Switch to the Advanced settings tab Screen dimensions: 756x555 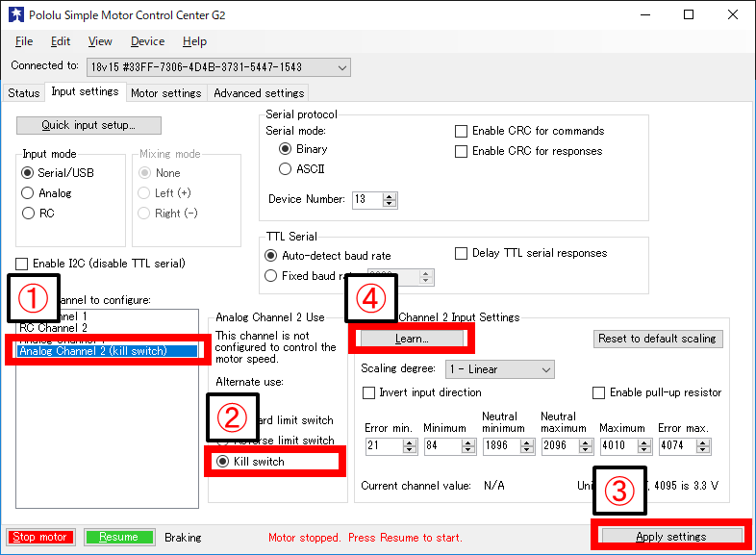click(259, 93)
